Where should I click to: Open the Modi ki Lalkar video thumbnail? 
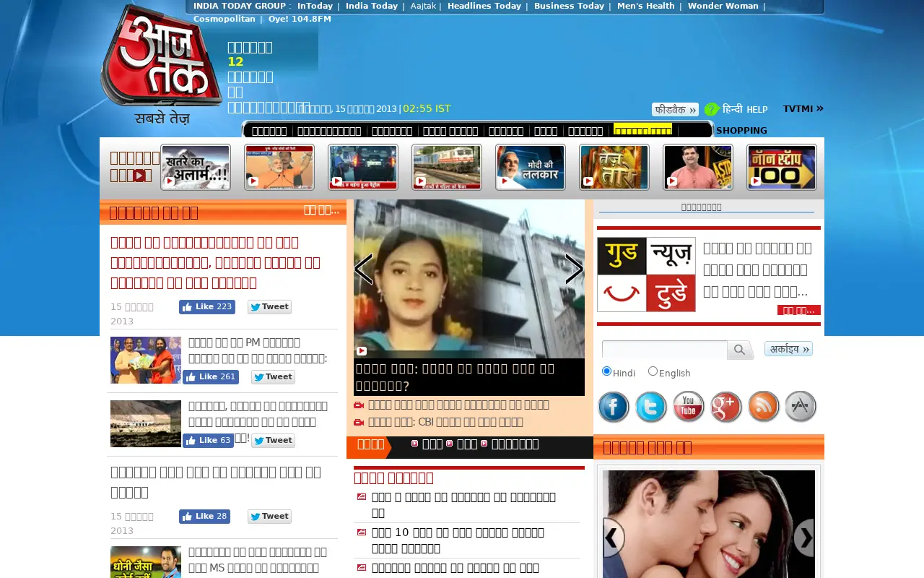click(x=531, y=167)
